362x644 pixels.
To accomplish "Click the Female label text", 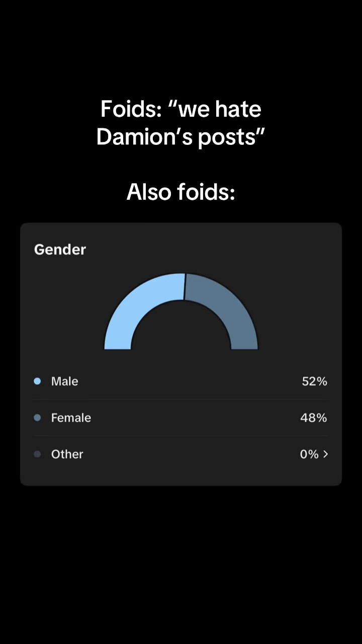I will click(x=71, y=418).
